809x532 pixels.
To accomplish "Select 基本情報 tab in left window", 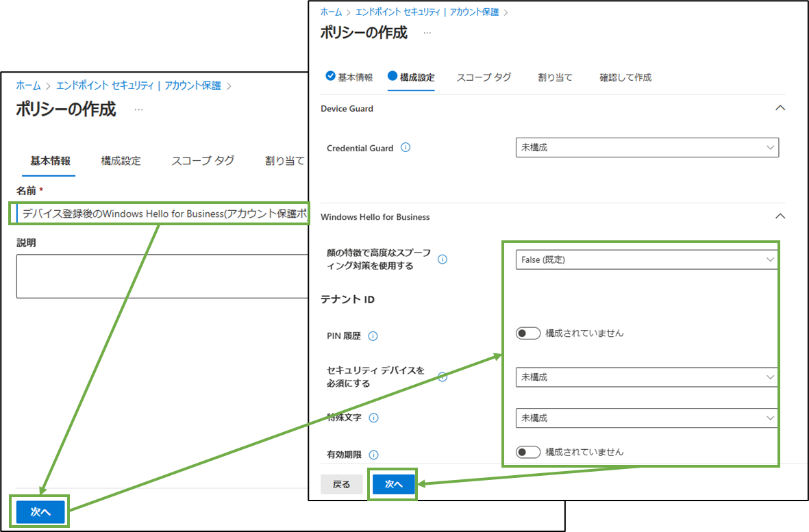I will tap(50, 161).
